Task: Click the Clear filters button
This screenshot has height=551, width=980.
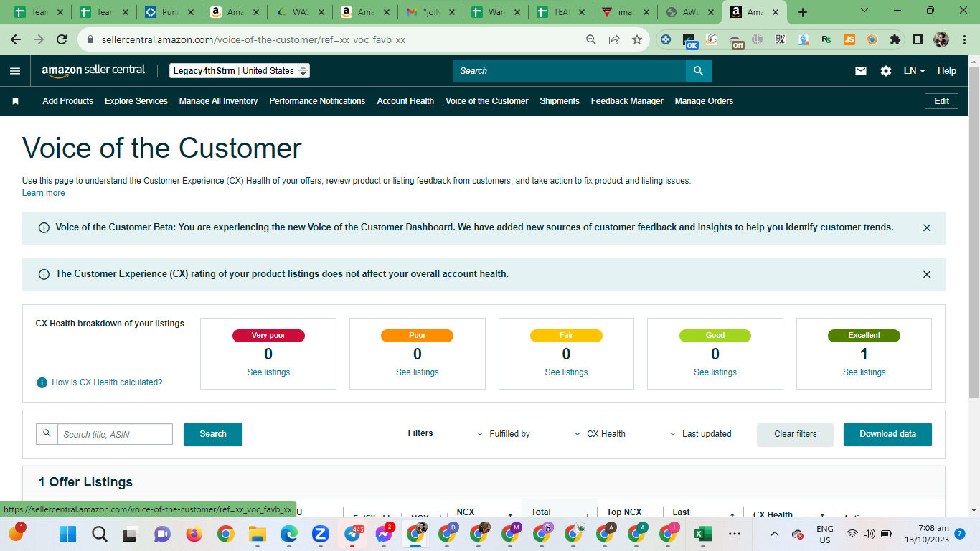Action: tap(796, 434)
